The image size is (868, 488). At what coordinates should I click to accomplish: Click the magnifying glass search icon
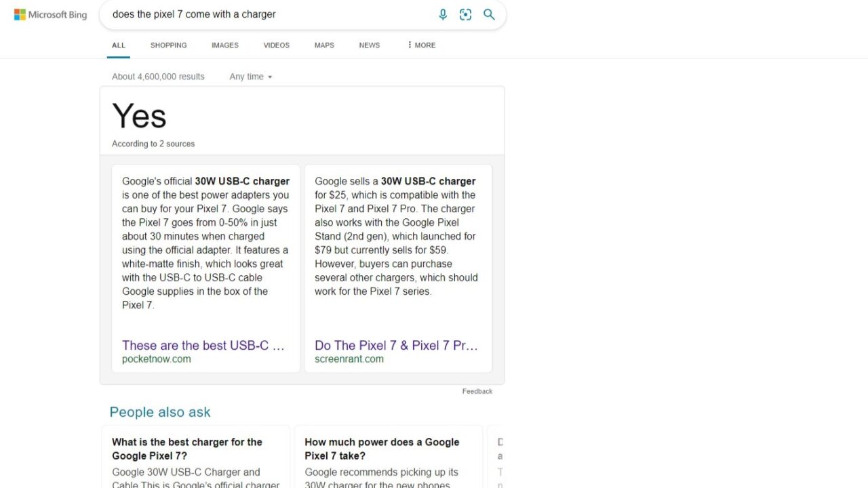click(489, 14)
